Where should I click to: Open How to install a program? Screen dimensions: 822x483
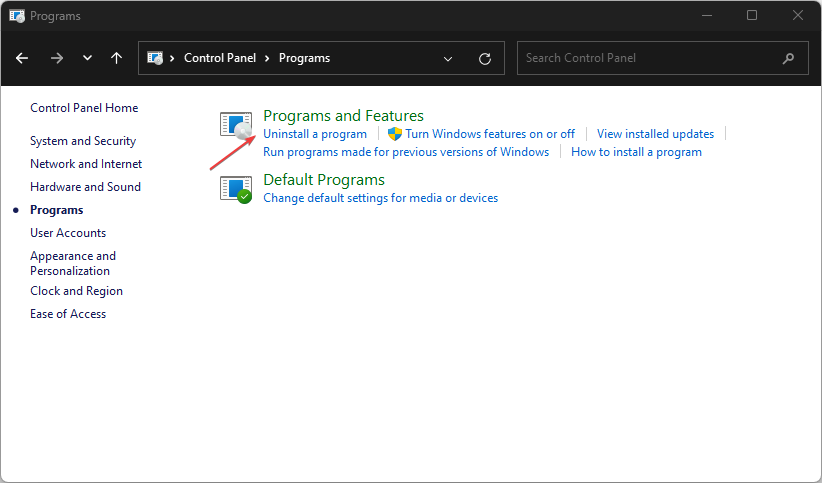pos(636,152)
